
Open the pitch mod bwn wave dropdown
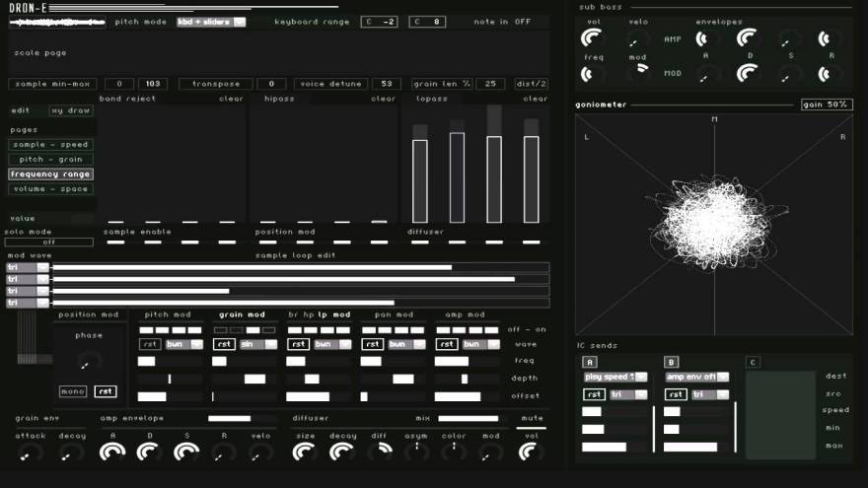pos(184,344)
